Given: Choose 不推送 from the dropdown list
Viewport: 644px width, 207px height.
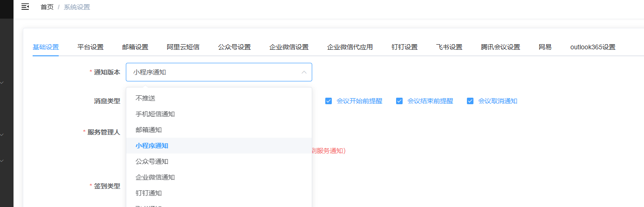Looking at the screenshot, I should [x=145, y=98].
